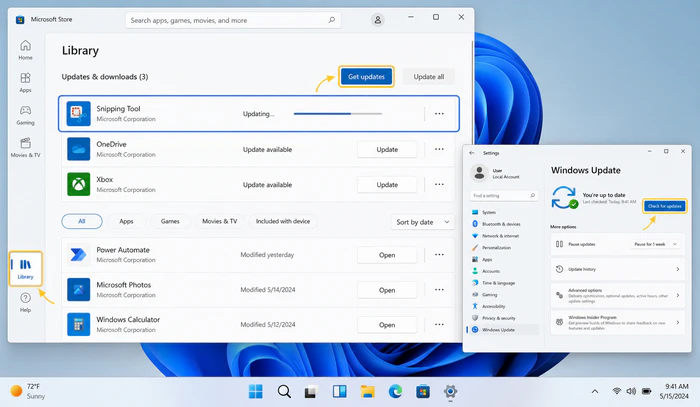
Task: Open more options for Power Automate
Action: coord(439,255)
